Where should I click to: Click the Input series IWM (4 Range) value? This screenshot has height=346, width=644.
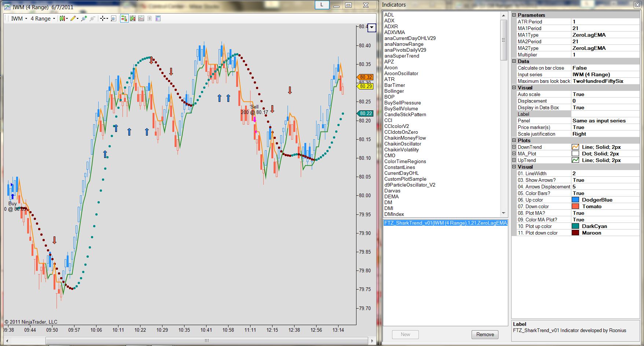[605, 74]
